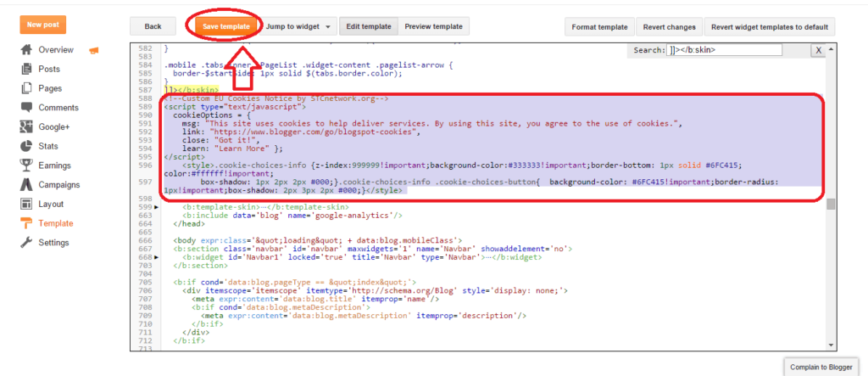Click Revert changes button
The height and width of the screenshot is (376, 868).
coord(670,26)
